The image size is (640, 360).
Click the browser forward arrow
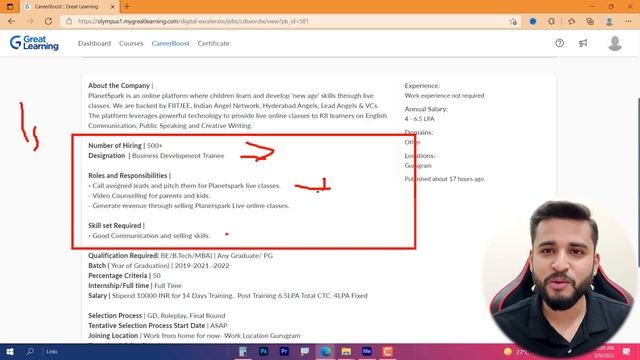click(30, 21)
